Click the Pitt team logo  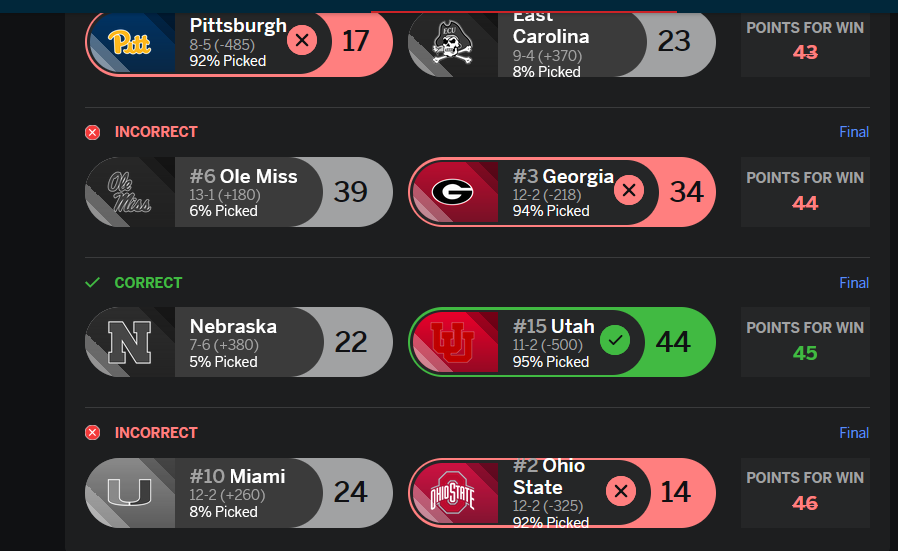(130, 42)
